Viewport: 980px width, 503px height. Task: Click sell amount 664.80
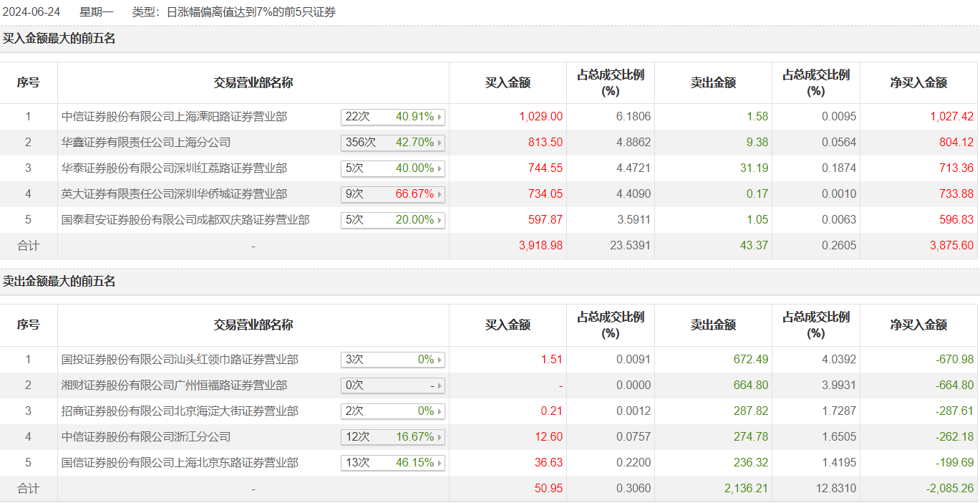pos(751,385)
